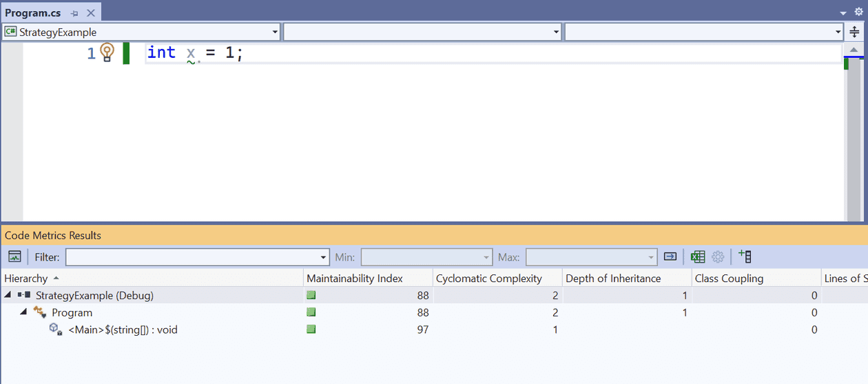Open metrics list in Excel
This screenshot has width=868, height=384.
pos(698,257)
